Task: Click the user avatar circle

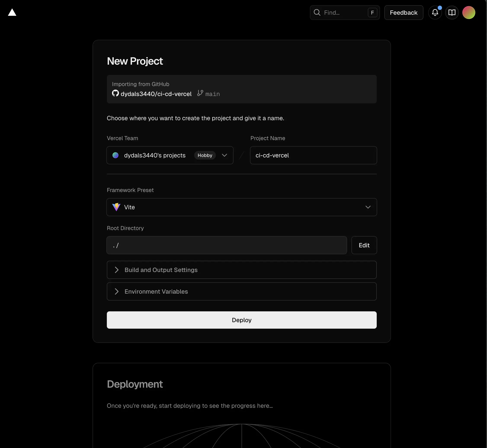Action: point(468,13)
